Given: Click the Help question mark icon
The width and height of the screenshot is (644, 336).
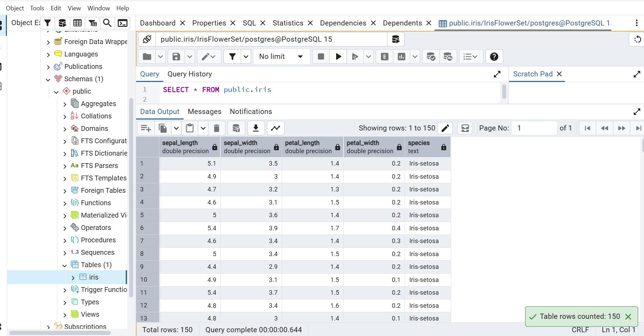Looking at the screenshot, I should (x=494, y=56).
